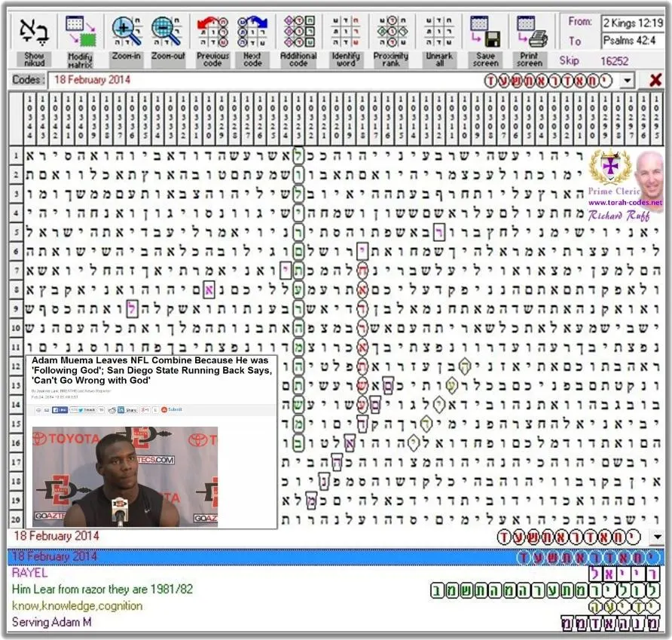672x640 pixels.
Task: Open the www.torah-codes.net link
Action: tap(625, 203)
